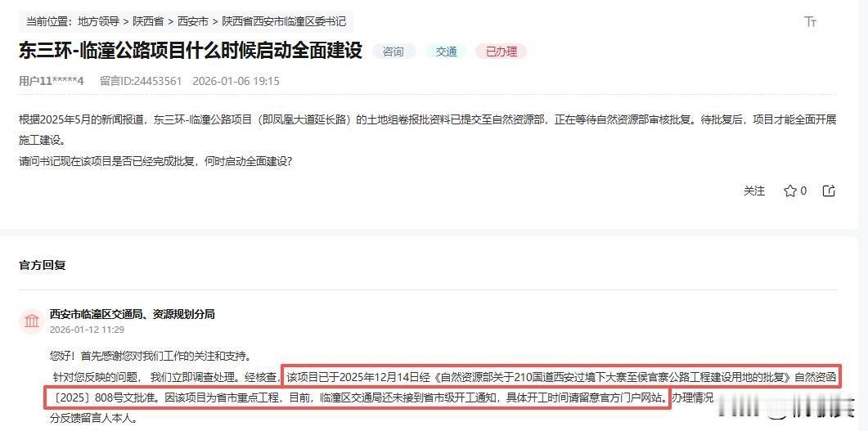The image size is (868, 431).
Task: Click the share icon beside star
Action: pyautogui.click(x=829, y=191)
